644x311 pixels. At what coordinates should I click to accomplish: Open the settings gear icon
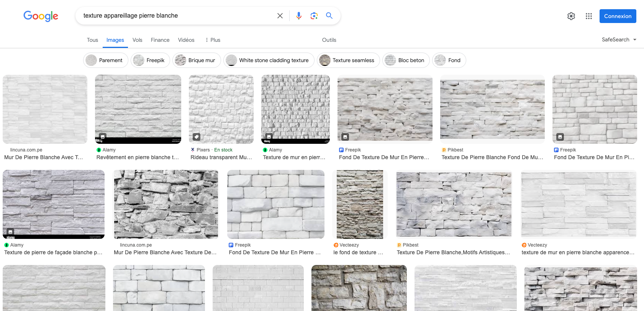571,16
